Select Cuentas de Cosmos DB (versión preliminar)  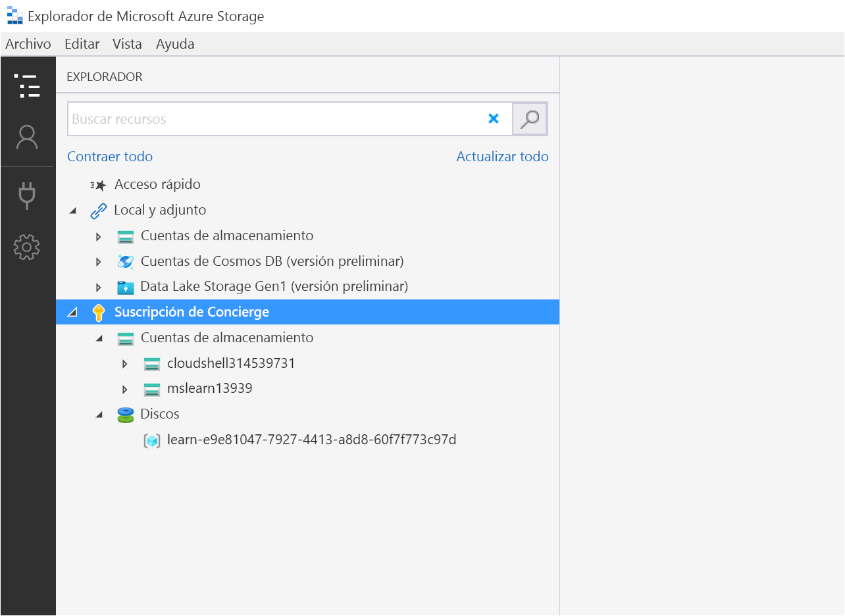pyautogui.click(x=272, y=261)
